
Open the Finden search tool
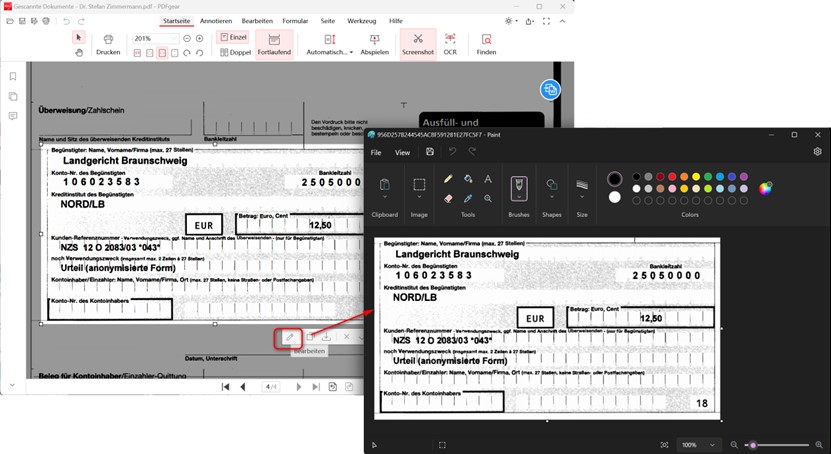pyautogui.click(x=486, y=44)
